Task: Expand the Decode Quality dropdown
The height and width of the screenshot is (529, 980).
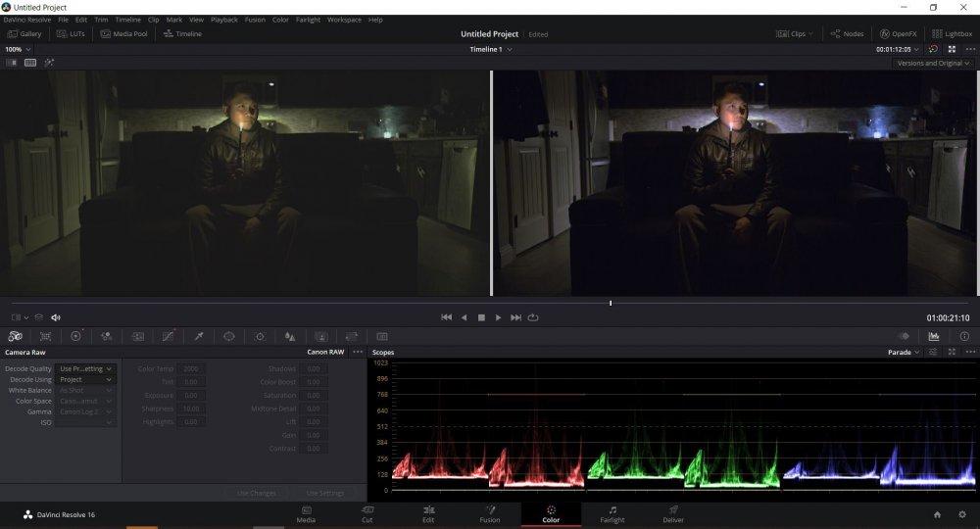Action: click(x=86, y=368)
